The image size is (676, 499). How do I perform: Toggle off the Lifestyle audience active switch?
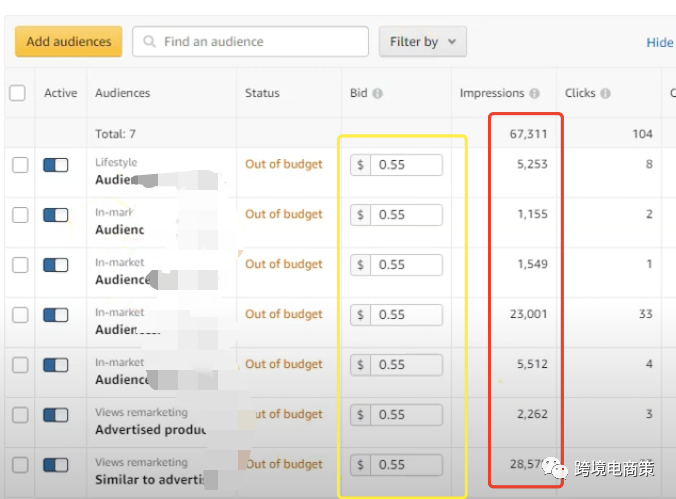pos(56,165)
